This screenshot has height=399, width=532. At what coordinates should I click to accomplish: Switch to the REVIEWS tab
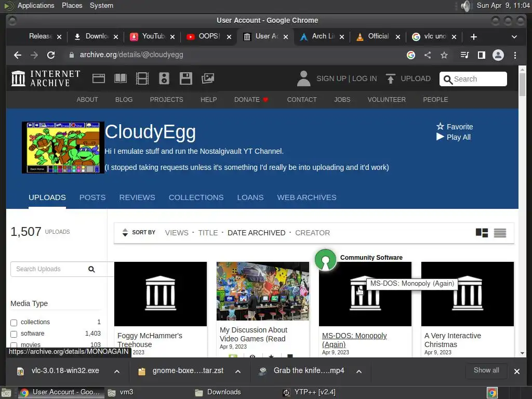pos(137,197)
